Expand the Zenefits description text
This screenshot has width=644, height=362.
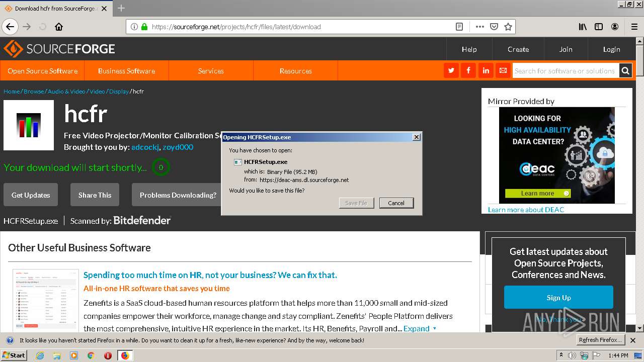tap(420, 328)
